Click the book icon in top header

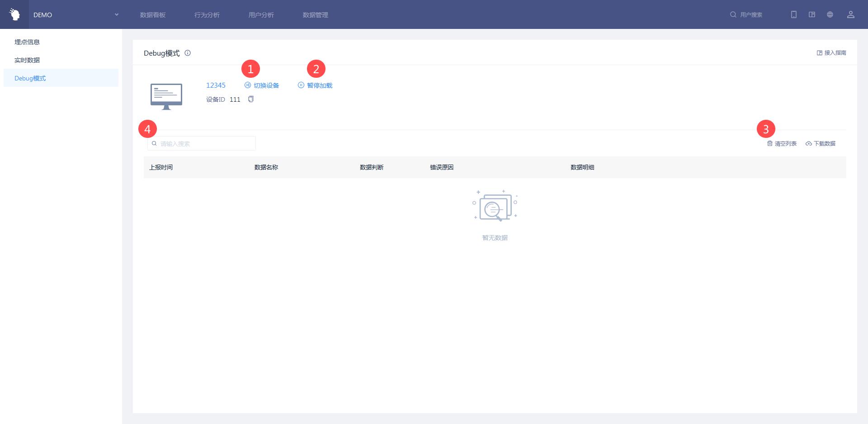pos(812,14)
